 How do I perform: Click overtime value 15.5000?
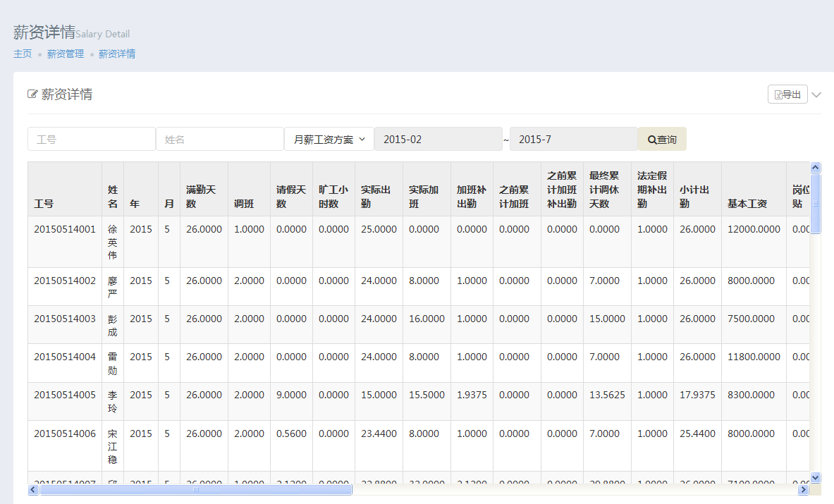click(427, 395)
